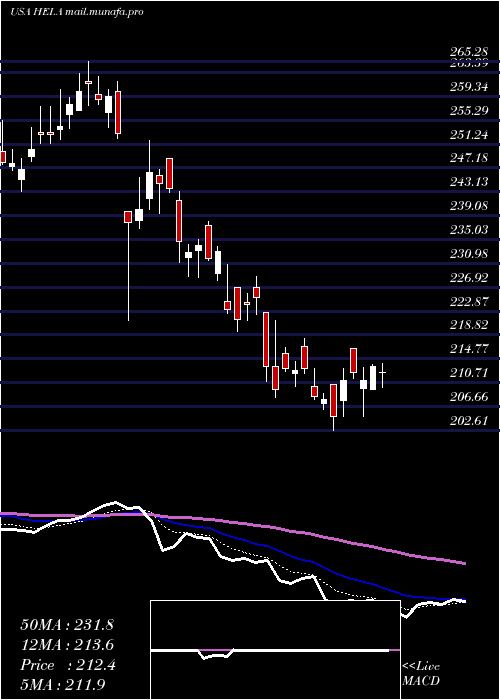Click the 235.03 price label
This screenshot has width=500, height=700.
click(469, 229)
